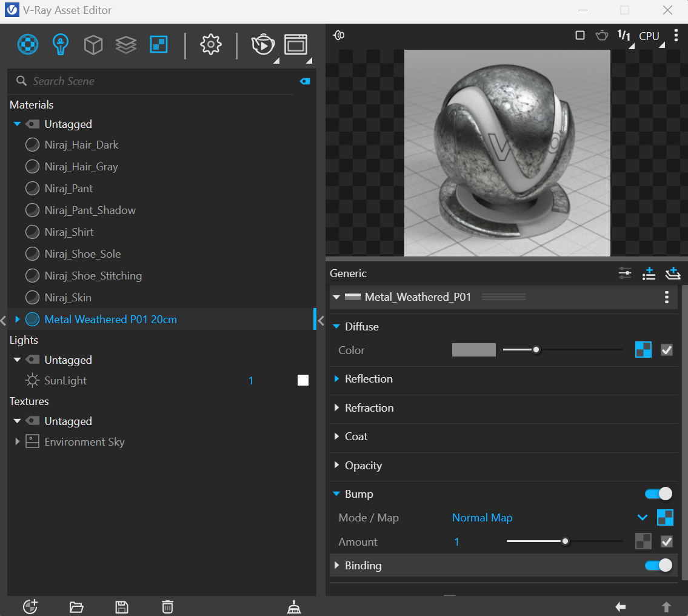Click the Add Attribute icon
688x616 pixels.
(x=649, y=273)
